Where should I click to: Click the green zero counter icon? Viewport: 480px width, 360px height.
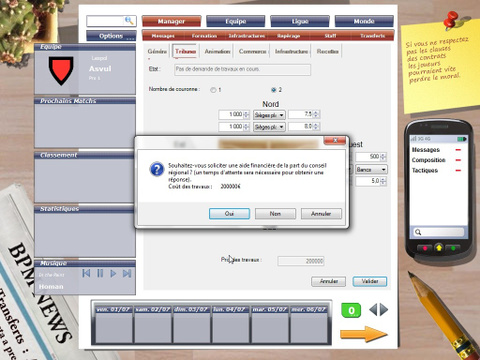pyautogui.click(x=351, y=310)
